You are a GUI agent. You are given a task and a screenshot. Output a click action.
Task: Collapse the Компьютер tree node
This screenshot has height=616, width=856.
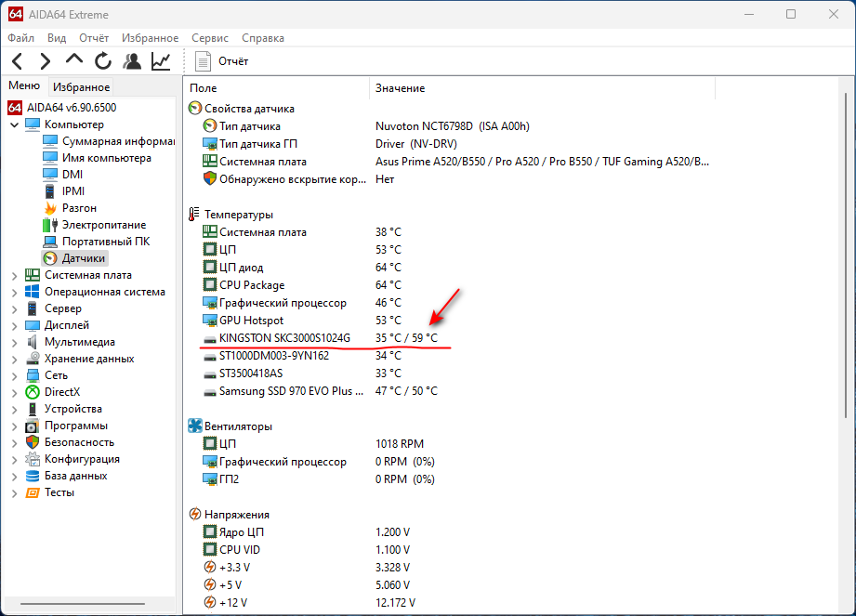(14, 125)
